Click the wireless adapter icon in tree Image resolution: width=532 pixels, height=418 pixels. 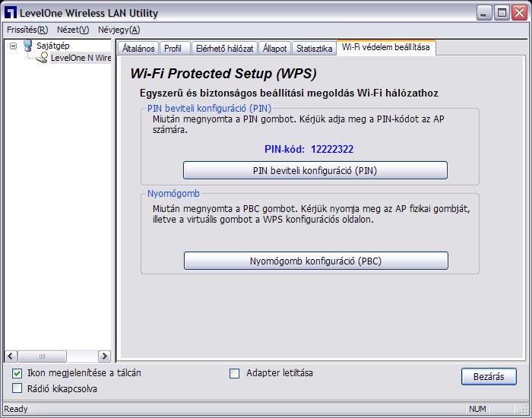[42, 58]
